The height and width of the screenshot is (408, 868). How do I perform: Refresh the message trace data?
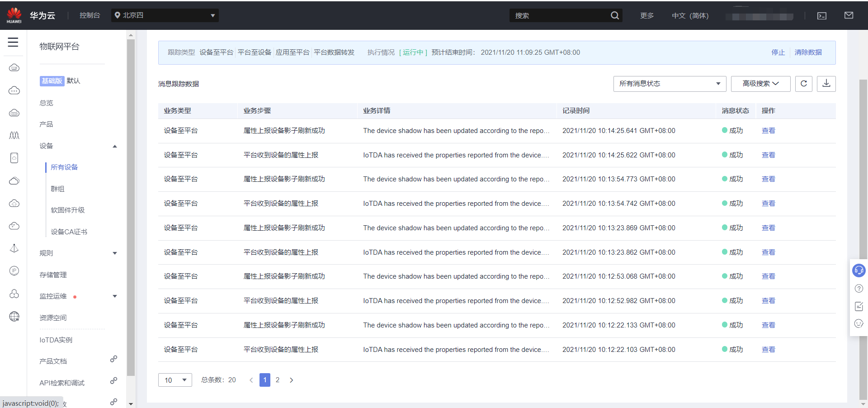804,84
